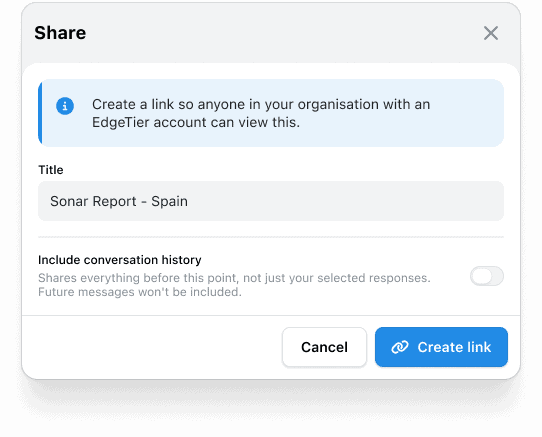This screenshot has height=437, width=542.
Task: Click the Share dialog heading
Action: [60, 33]
